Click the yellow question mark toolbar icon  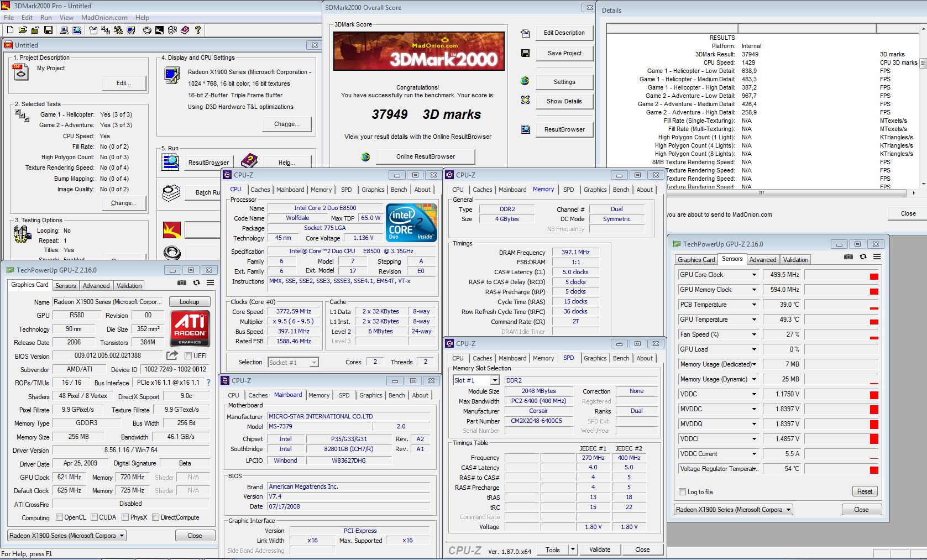tap(198, 30)
